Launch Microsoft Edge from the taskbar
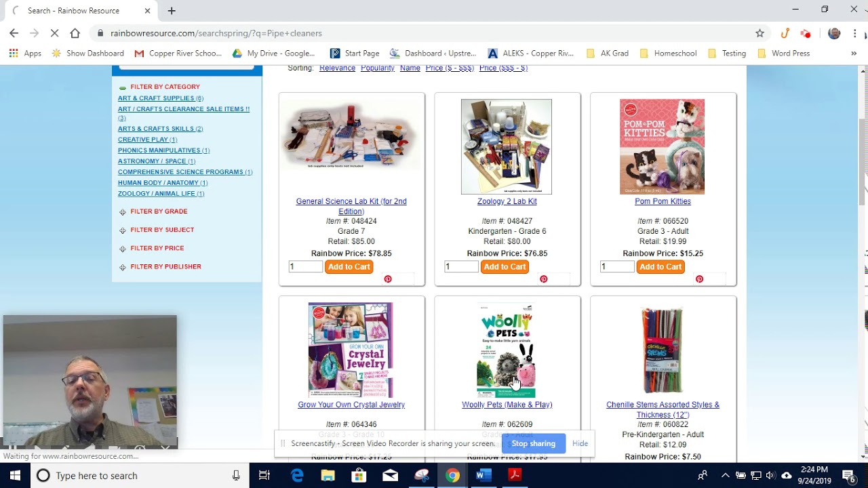The height and width of the screenshot is (488, 868). click(x=297, y=475)
